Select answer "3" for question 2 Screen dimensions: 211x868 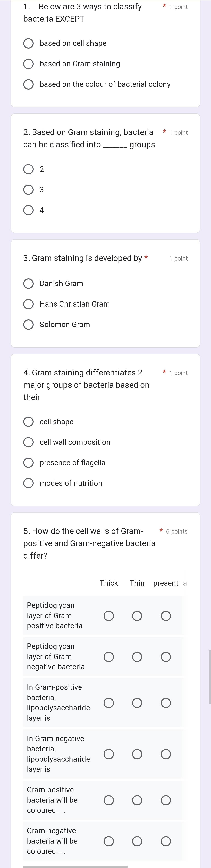pyautogui.click(x=28, y=190)
